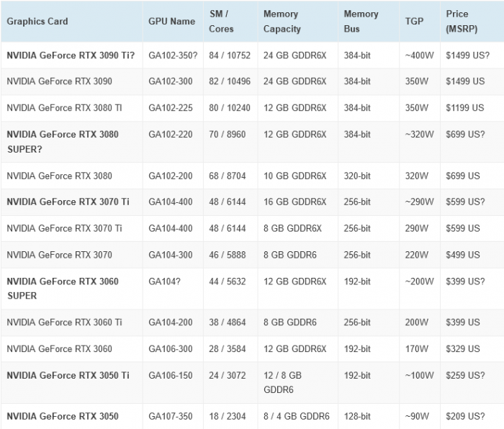The image size is (504, 429).
Task: Select the NVIDIA GeForce RTX 3050 Ti cell
Action: pos(68,376)
